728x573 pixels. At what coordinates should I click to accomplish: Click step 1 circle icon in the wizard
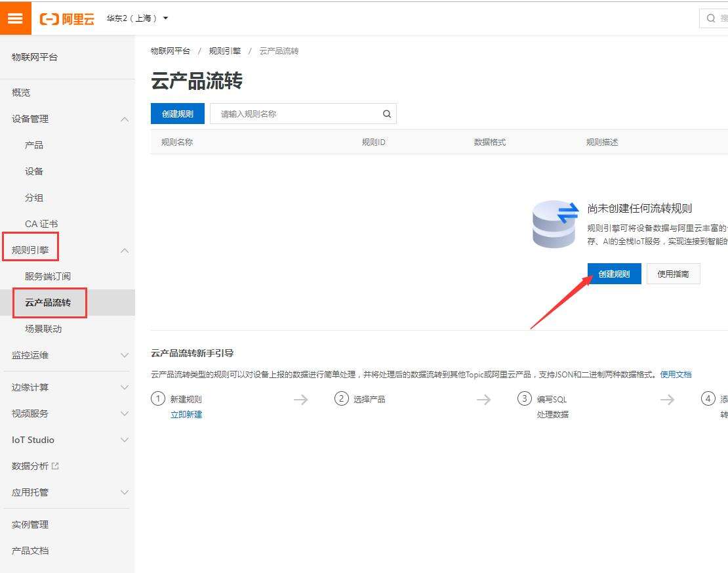(x=158, y=398)
